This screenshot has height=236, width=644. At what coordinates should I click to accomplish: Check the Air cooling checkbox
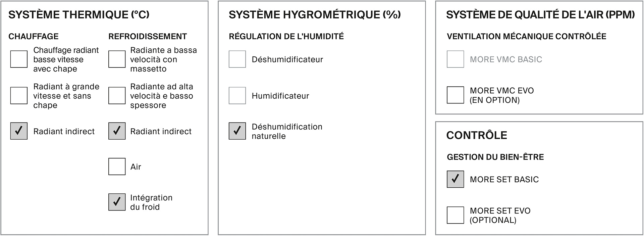117,167
